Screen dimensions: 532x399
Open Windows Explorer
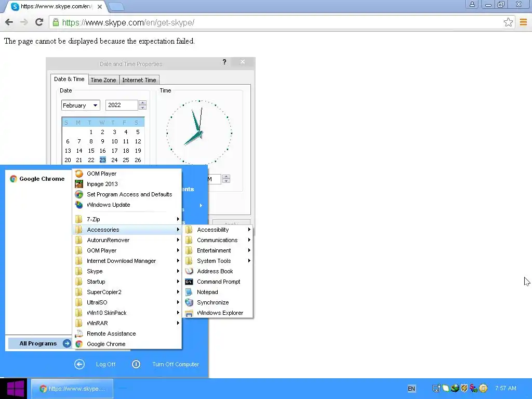(218, 313)
